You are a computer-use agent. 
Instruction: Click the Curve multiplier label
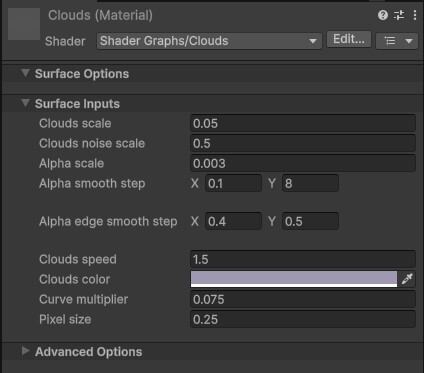[x=83, y=299]
